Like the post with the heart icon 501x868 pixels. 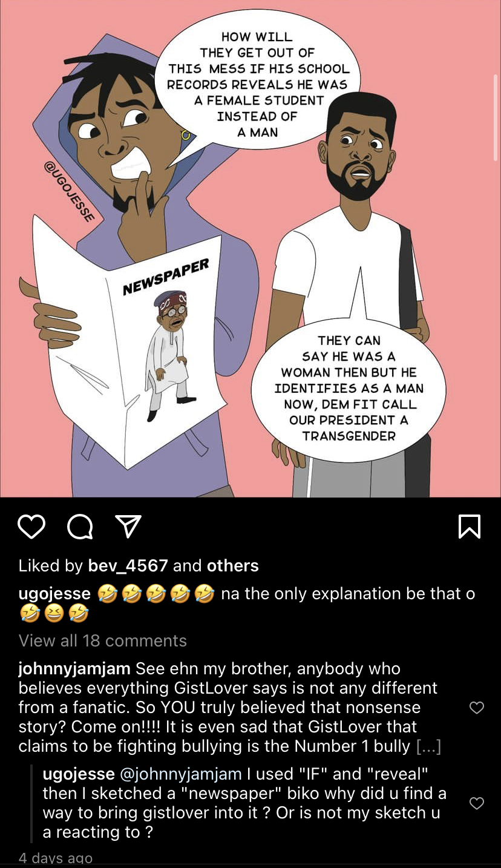[x=31, y=527]
